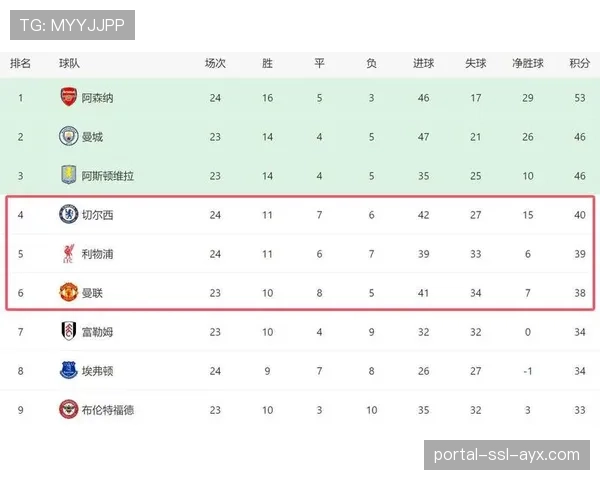Click the Liverpool club crest icon
Viewport: 600px width, 480px height.
(68, 254)
